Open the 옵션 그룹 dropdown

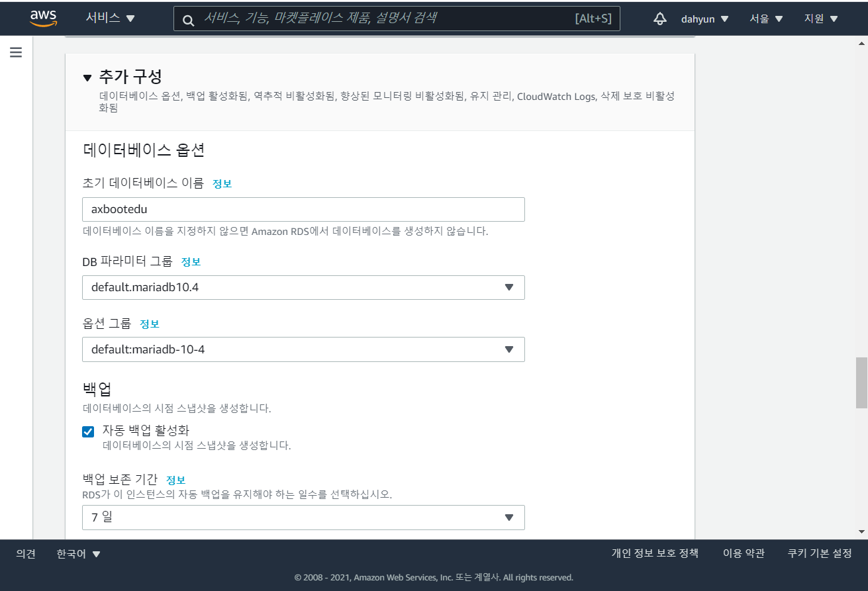point(303,349)
